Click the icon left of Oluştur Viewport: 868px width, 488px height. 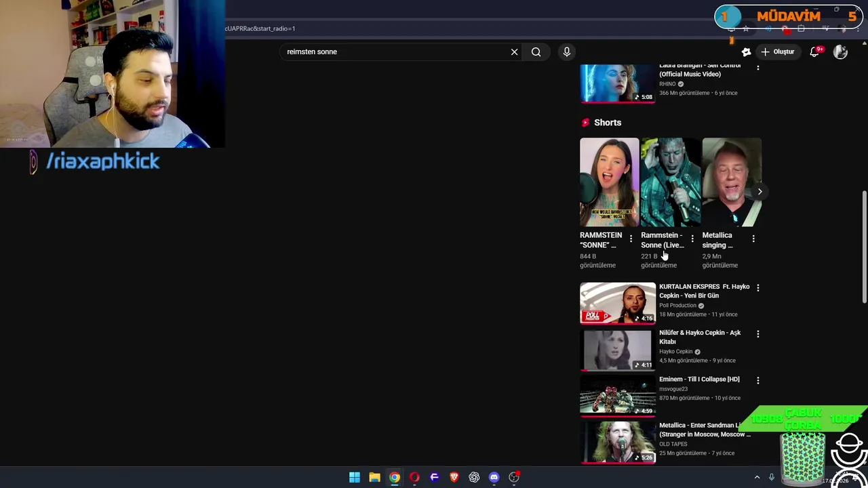[747, 52]
